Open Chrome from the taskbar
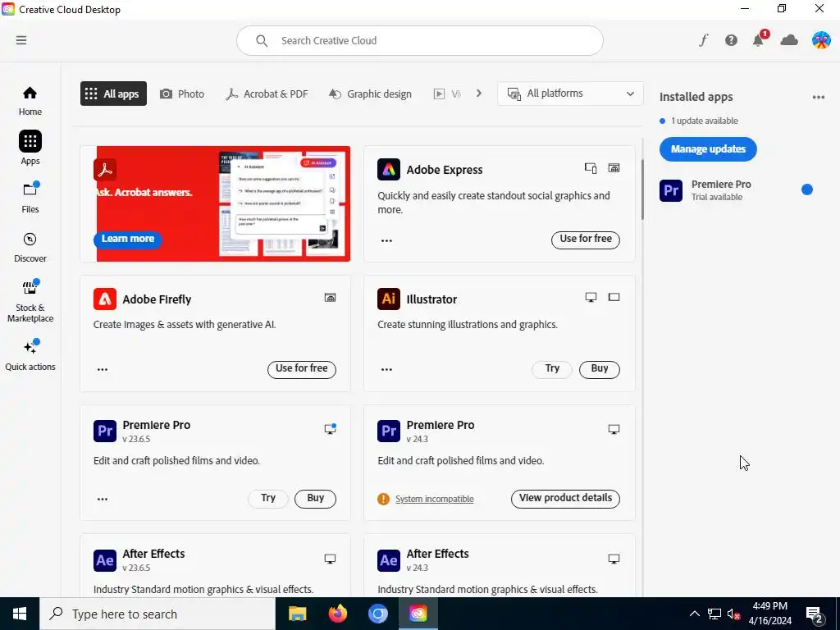The height and width of the screenshot is (630, 840). click(377, 614)
